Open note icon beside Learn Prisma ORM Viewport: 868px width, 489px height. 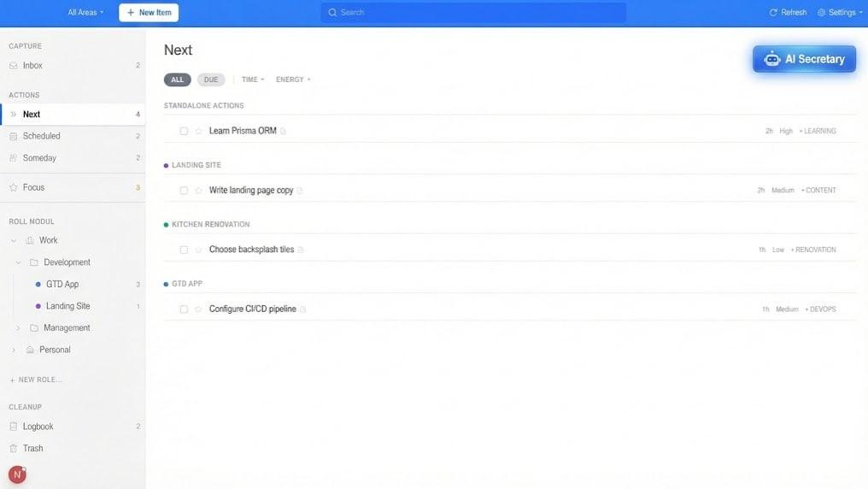283,132
